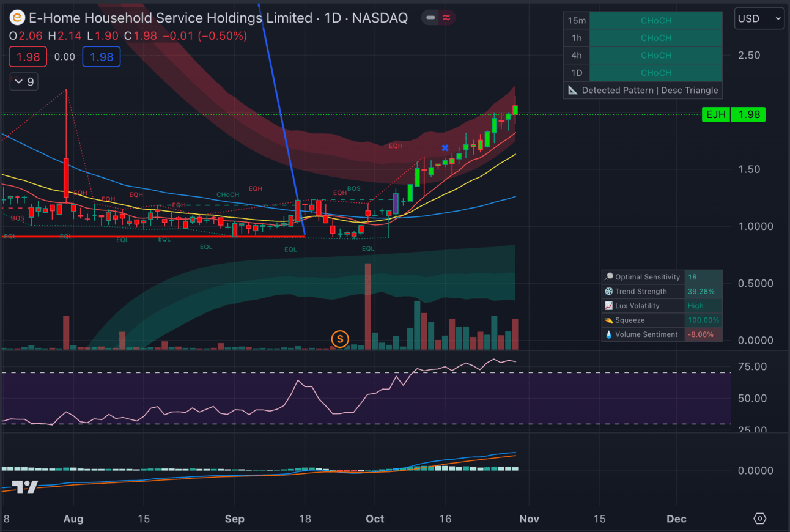Click the red wavy-lines icon beside NASDAQ
The width and height of the screenshot is (790, 532).
(x=446, y=18)
